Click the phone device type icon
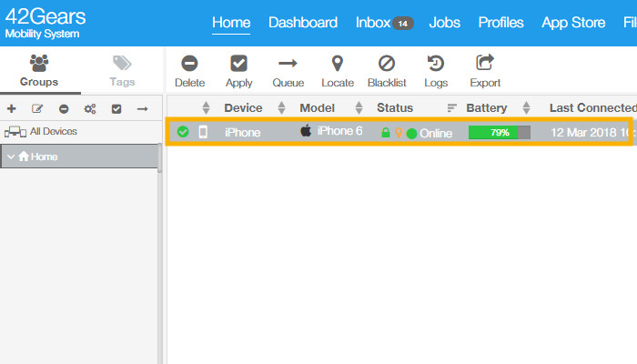Screen dimensions: 637x364 [203, 132]
